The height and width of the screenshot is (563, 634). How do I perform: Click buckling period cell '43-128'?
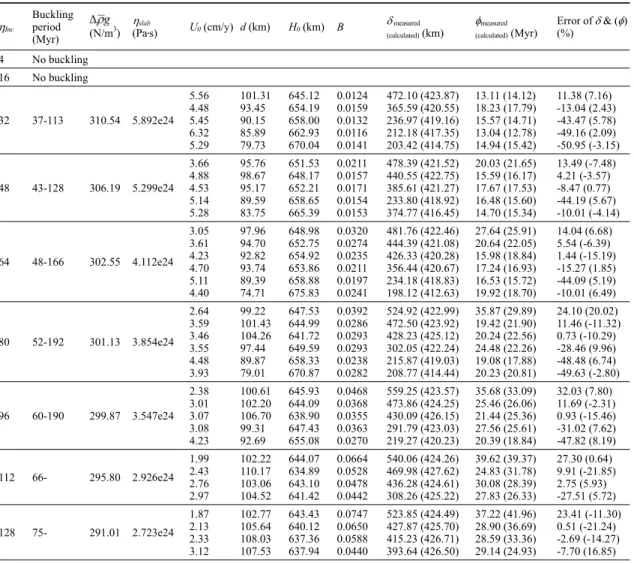pos(48,188)
